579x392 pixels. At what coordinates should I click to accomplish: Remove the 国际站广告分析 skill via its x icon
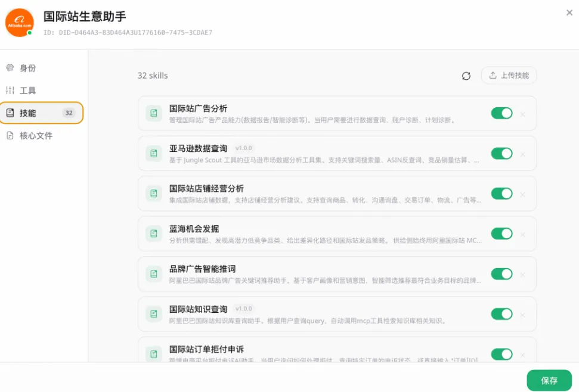tap(522, 114)
